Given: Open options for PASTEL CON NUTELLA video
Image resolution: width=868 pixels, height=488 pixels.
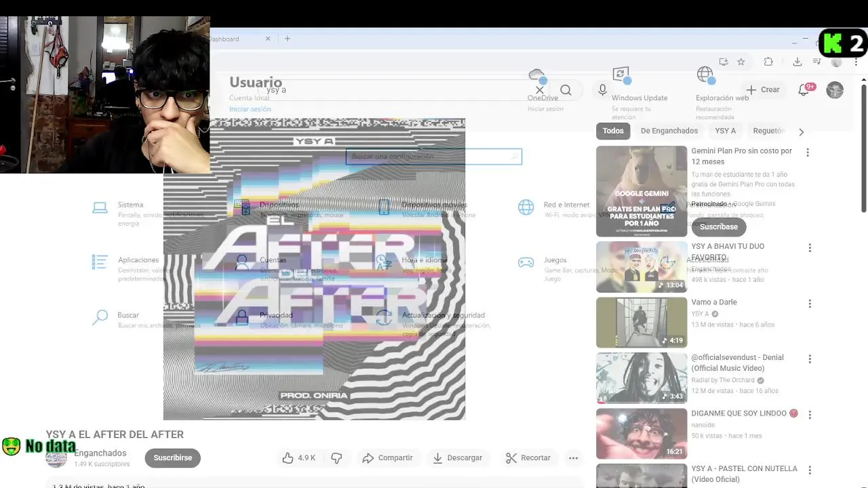Looking at the screenshot, I should coord(810,470).
